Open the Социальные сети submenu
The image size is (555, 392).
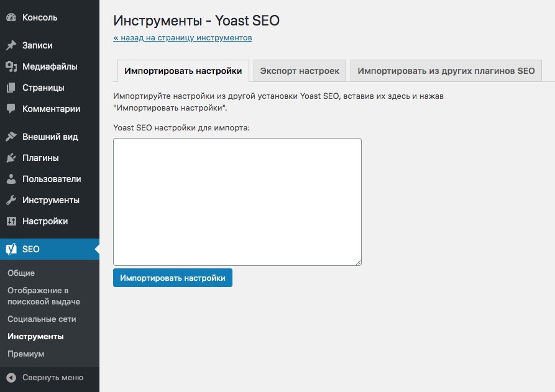(42, 319)
